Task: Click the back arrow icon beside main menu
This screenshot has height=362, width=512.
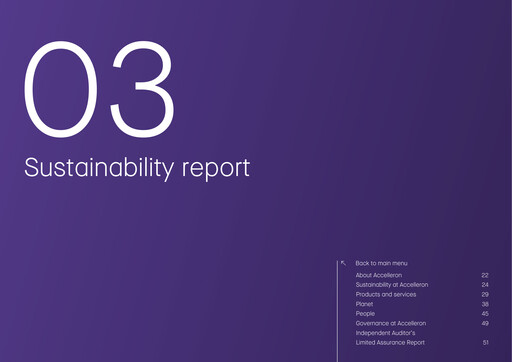Action: click(x=343, y=263)
